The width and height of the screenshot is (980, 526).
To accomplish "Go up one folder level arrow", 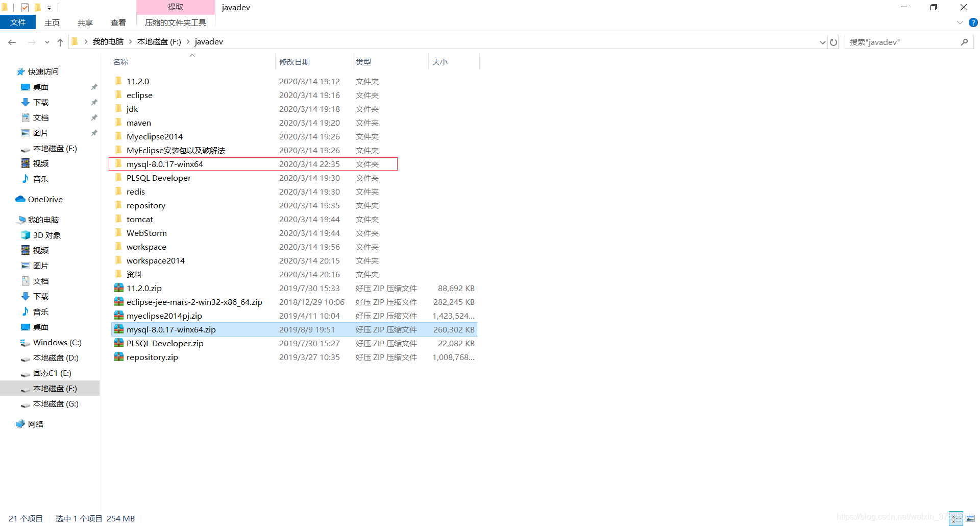I will pyautogui.click(x=60, y=42).
